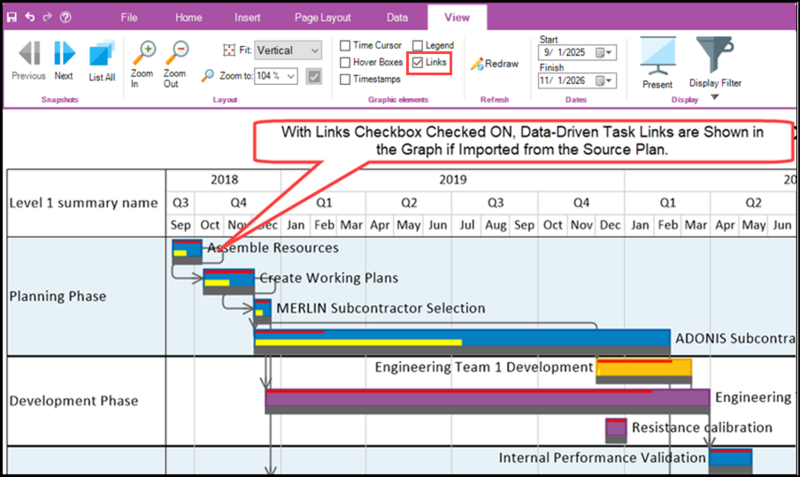Click the Save icon in title bar
Viewport: 800px width, 477px height.
(11, 17)
